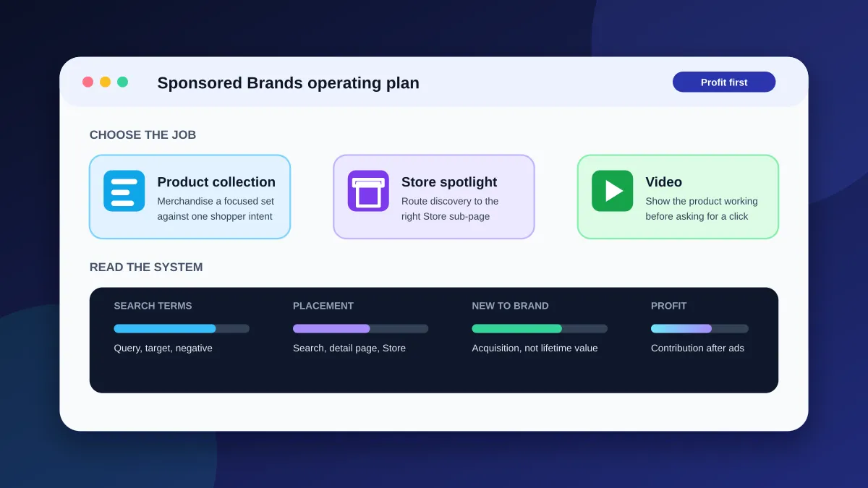This screenshot has width=868, height=488.
Task: Click 'Query, target, negative' text
Action: click(163, 348)
